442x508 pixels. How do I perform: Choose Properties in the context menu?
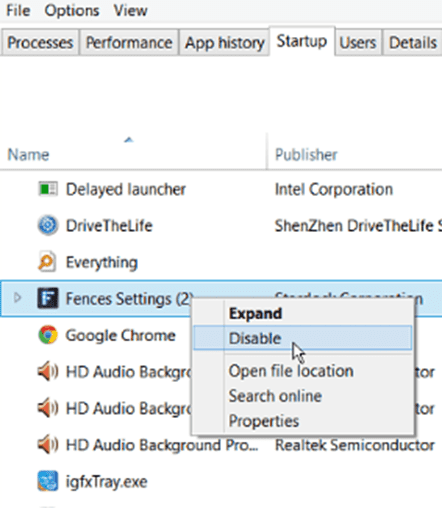coord(302,421)
